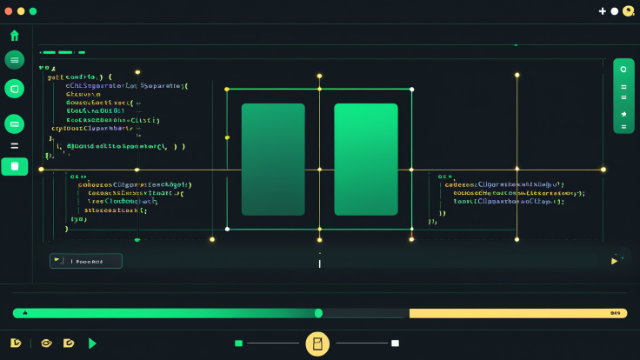This screenshot has height=360, width=640.
Task: Select the rounded-square circle sidebar button
Action: click(14, 89)
